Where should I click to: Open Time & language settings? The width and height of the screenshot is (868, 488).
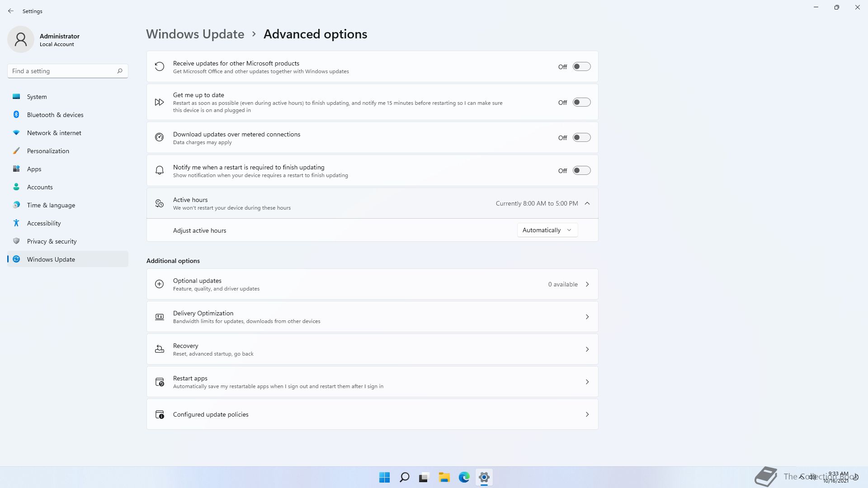coord(68,205)
